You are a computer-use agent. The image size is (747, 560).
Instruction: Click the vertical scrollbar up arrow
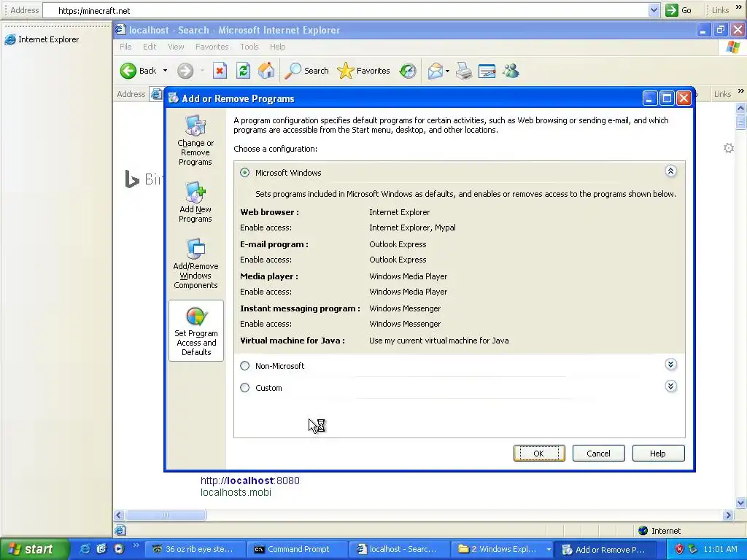click(741, 108)
